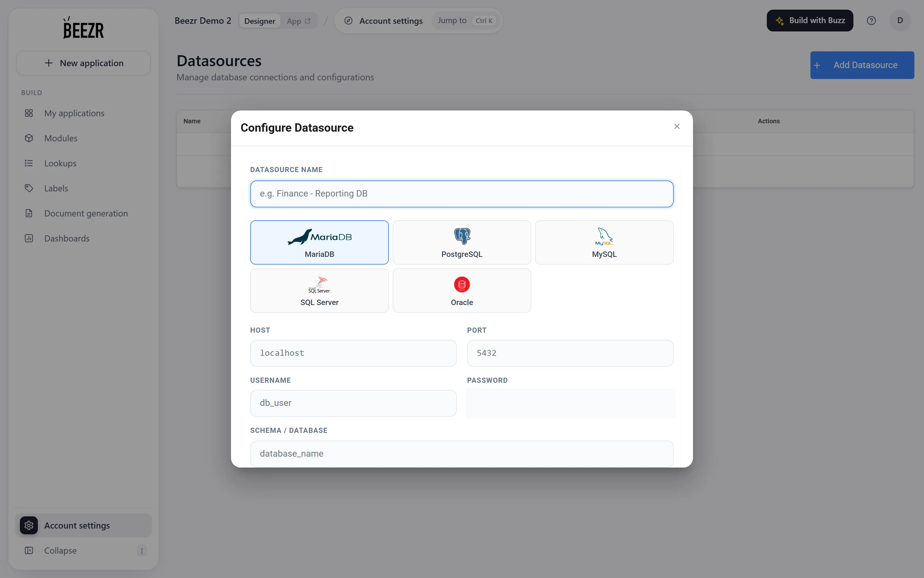Click the Lookups list icon
Image resolution: width=924 pixels, height=578 pixels.
pyautogui.click(x=29, y=163)
